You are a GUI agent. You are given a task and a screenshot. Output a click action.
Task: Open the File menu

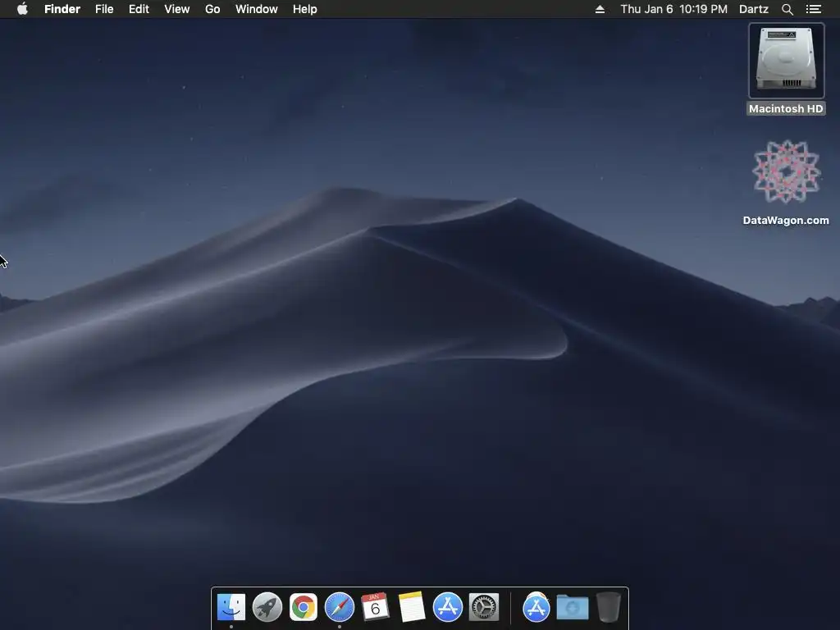(104, 9)
